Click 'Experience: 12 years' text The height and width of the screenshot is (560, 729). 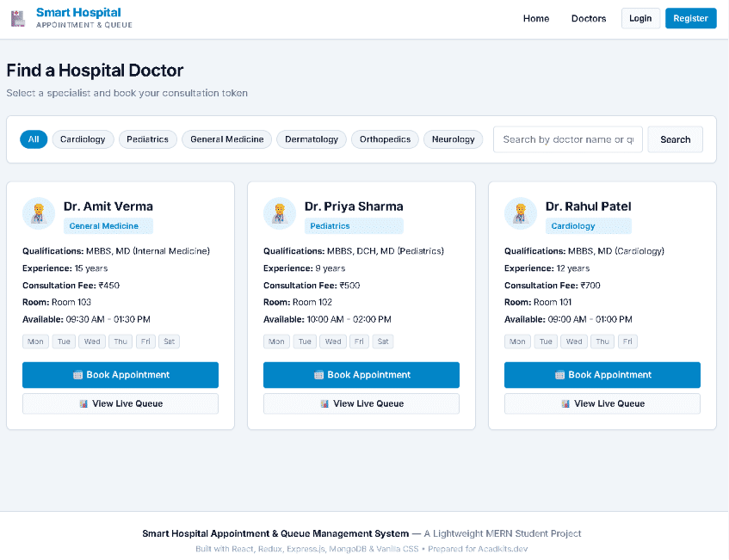pyautogui.click(x=547, y=268)
